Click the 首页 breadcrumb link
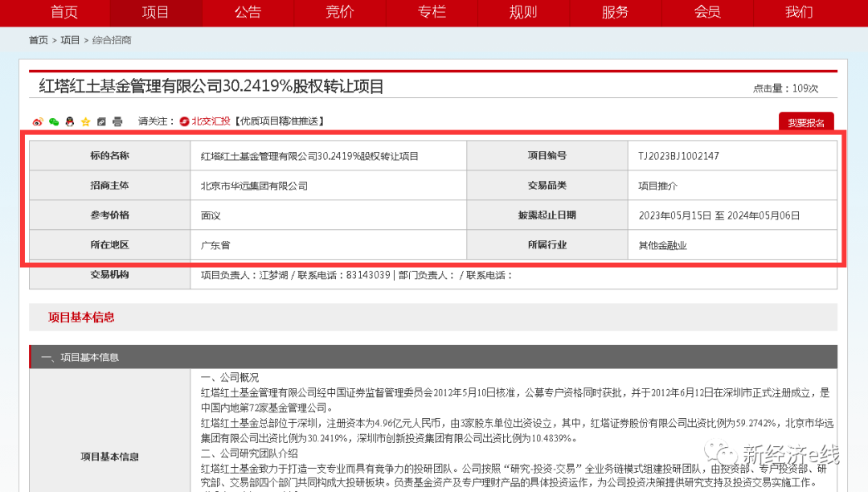This screenshot has height=492, width=868. (x=39, y=40)
